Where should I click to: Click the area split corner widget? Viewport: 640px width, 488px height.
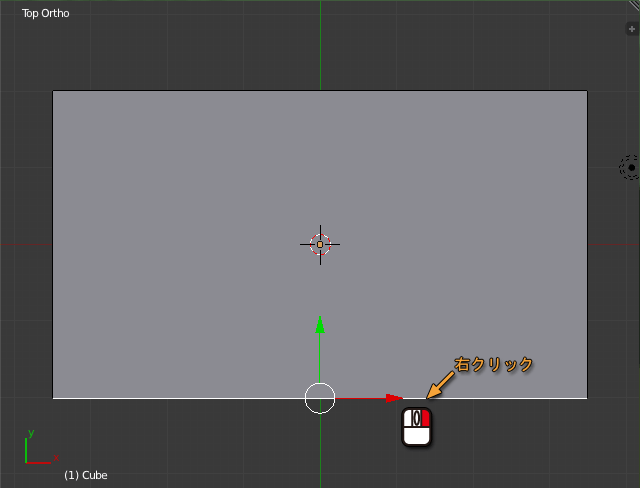[633, 5]
